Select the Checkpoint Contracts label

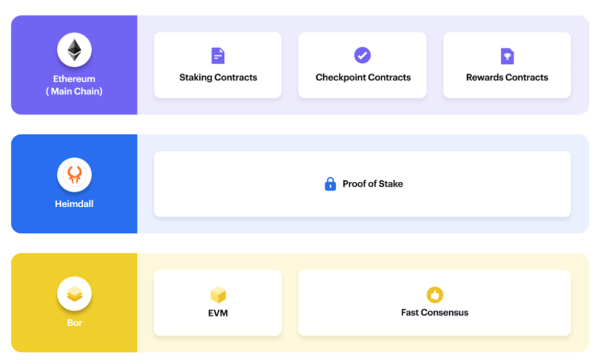pyautogui.click(x=363, y=77)
